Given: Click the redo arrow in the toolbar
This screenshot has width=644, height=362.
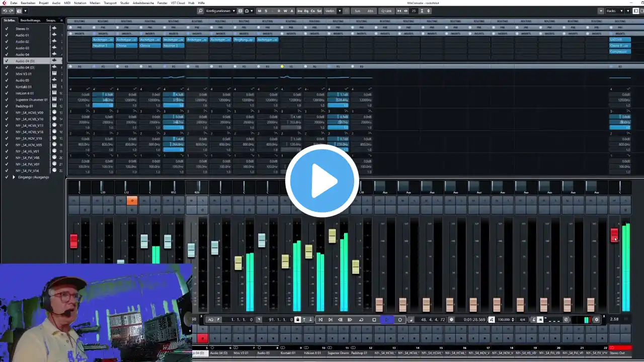Looking at the screenshot, I should click(11, 11).
